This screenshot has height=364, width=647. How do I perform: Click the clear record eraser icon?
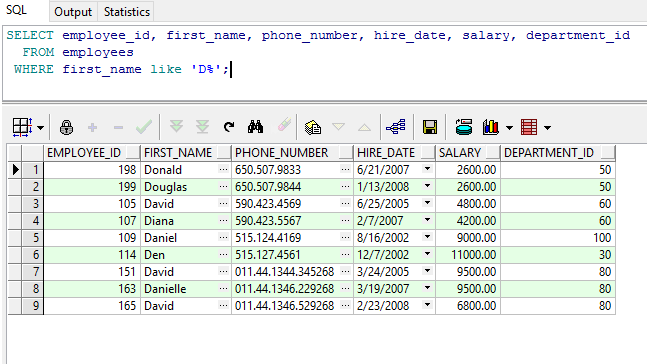tap(284, 125)
